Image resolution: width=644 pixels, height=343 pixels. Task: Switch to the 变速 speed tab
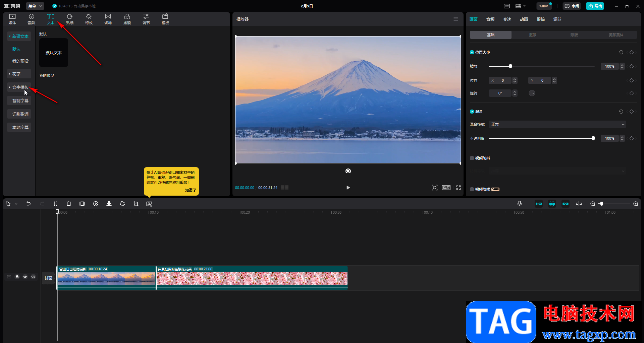click(507, 19)
